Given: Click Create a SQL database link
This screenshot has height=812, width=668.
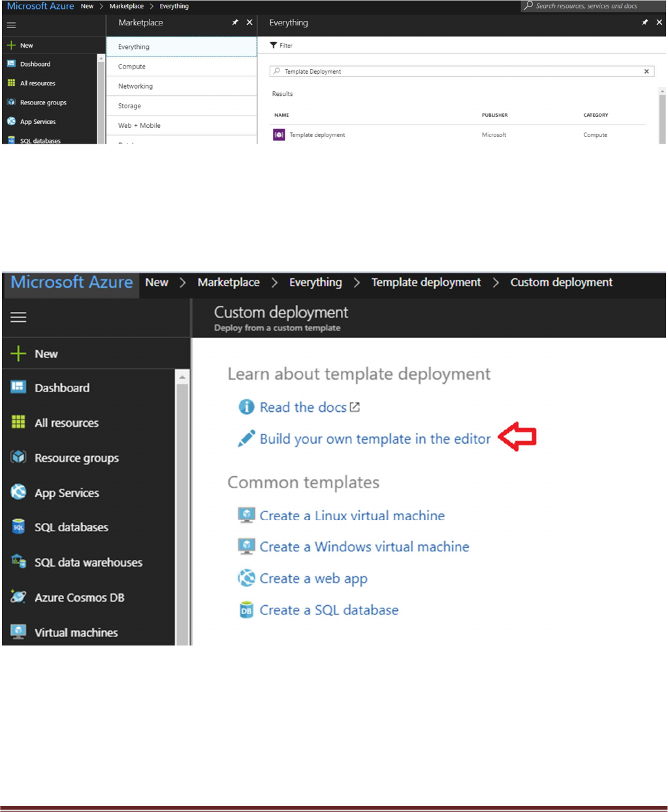Looking at the screenshot, I should click(329, 610).
